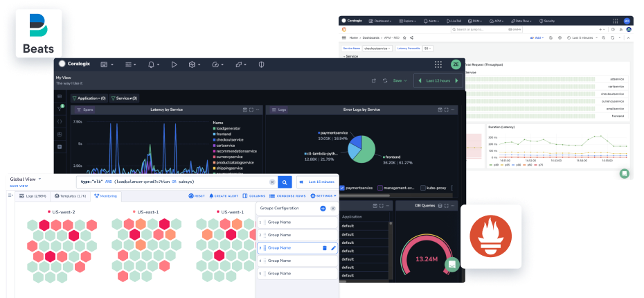
Task: Open the Save dropdown in My View
Action: pyautogui.click(x=400, y=80)
